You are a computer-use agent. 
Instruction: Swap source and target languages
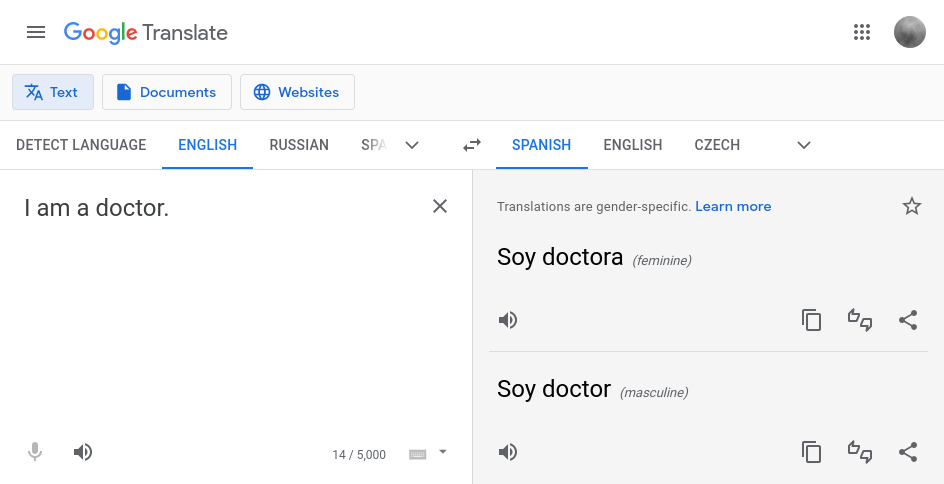[472, 145]
